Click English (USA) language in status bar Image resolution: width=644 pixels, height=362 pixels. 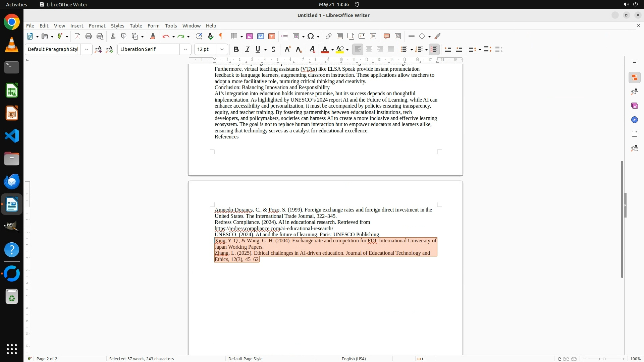pyautogui.click(x=354, y=359)
